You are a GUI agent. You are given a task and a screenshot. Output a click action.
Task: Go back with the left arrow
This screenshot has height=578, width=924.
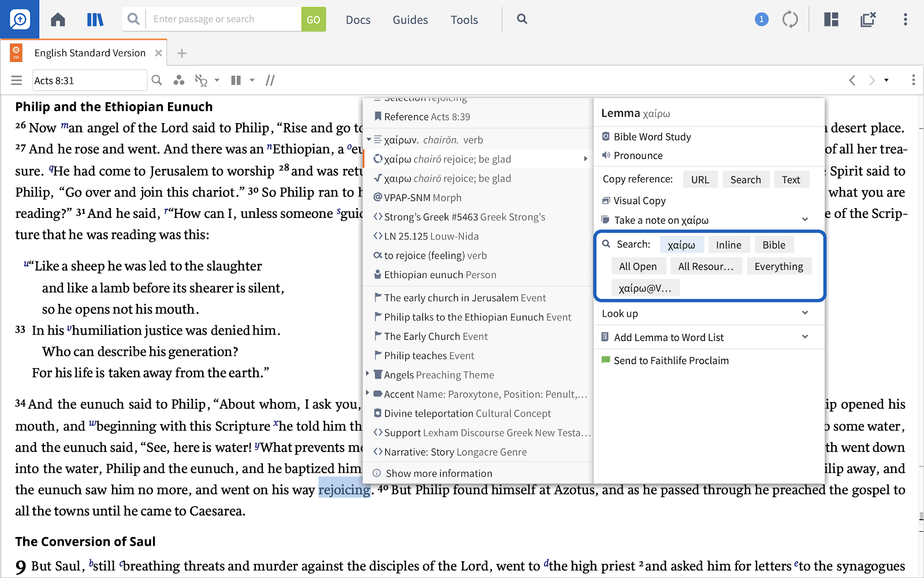pyautogui.click(x=852, y=80)
